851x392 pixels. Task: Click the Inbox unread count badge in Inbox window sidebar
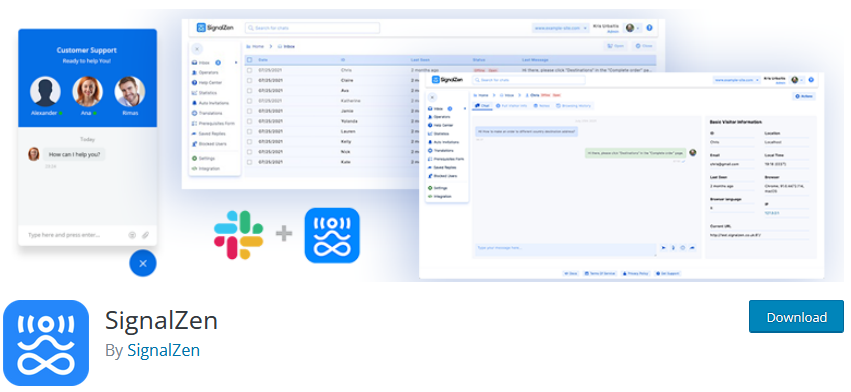pyautogui.click(x=218, y=62)
